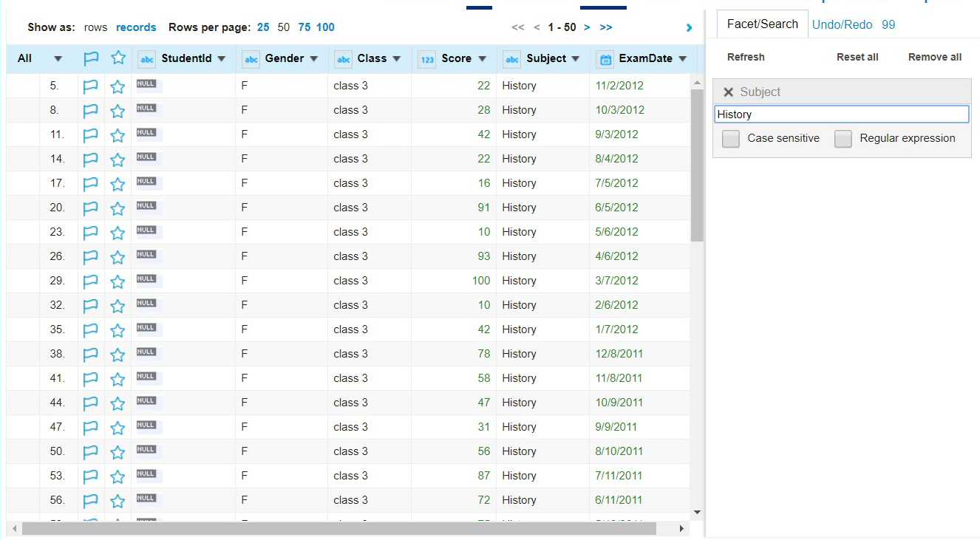Image resolution: width=980 pixels, height=540 pixels.
Task: Open the Gender column menu
Action: coord(314,59)
